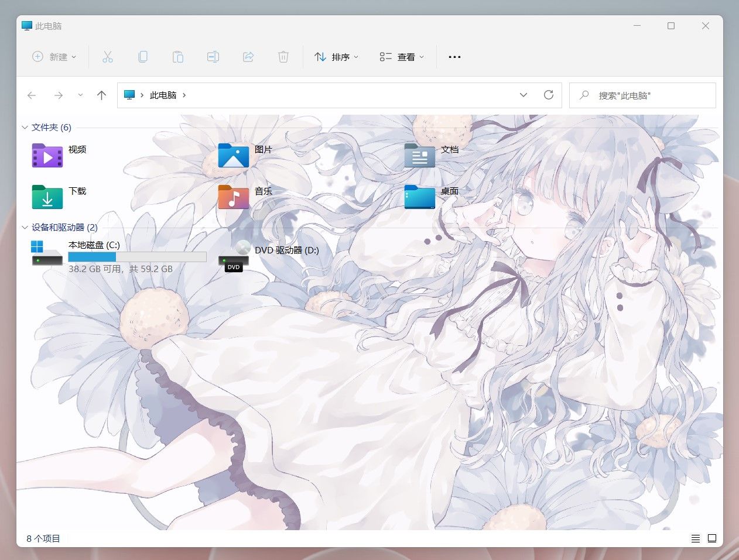Click the DVD 驱动器 (D:) label text
Image resolution: width=739 pixels, height=560 pixels.
[x=287, y=250]
